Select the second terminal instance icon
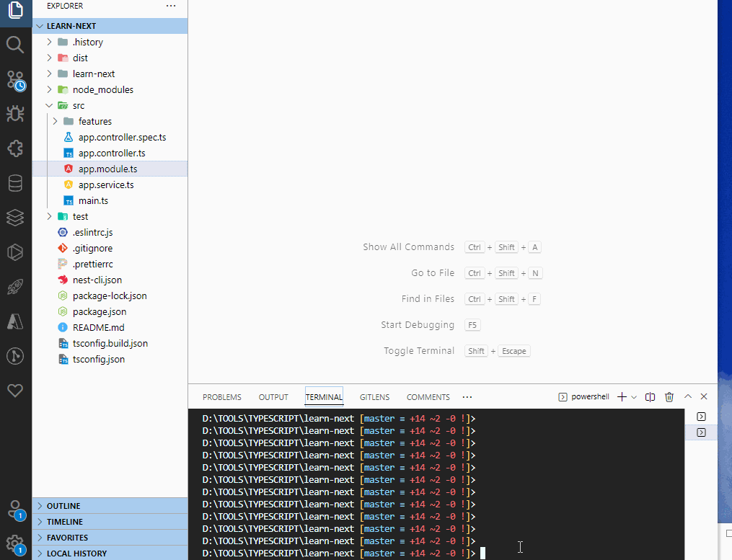Image resolution: width=732 pixels, height=560 pixels. [701, 432]
